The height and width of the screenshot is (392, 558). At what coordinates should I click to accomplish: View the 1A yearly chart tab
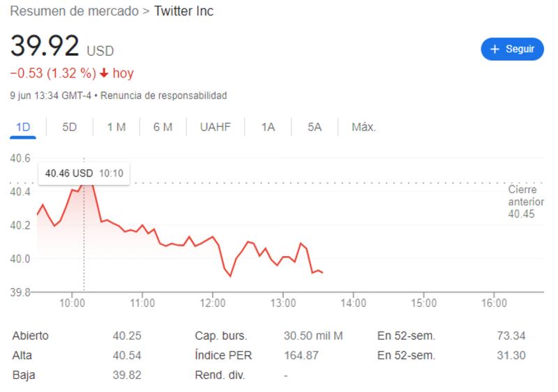pos(268,127)
